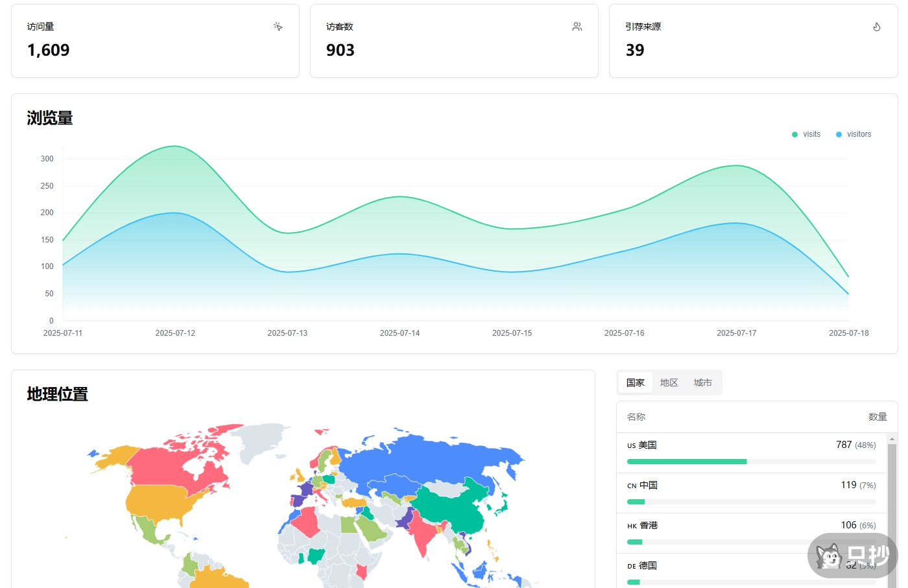Click the green visits legend dot

tap(794, 134)
